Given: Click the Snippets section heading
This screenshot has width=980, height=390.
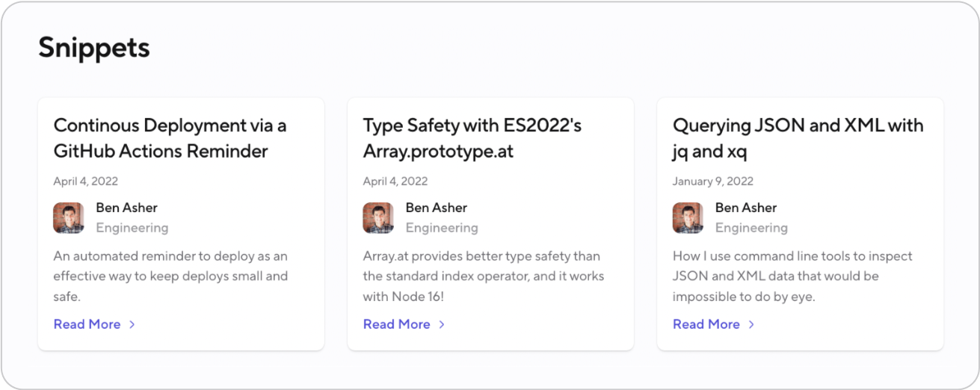Looking at the screenshot, I should tap(94, 48).
